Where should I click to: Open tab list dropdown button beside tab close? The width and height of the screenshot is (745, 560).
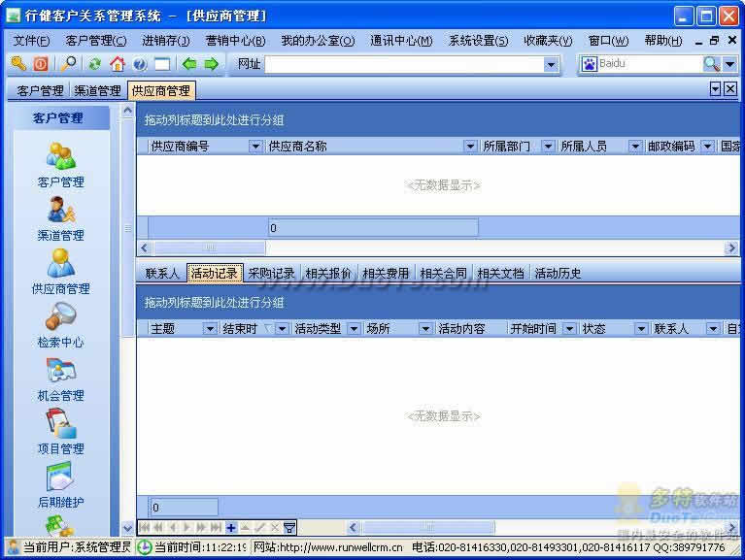(x=716, y=89)
